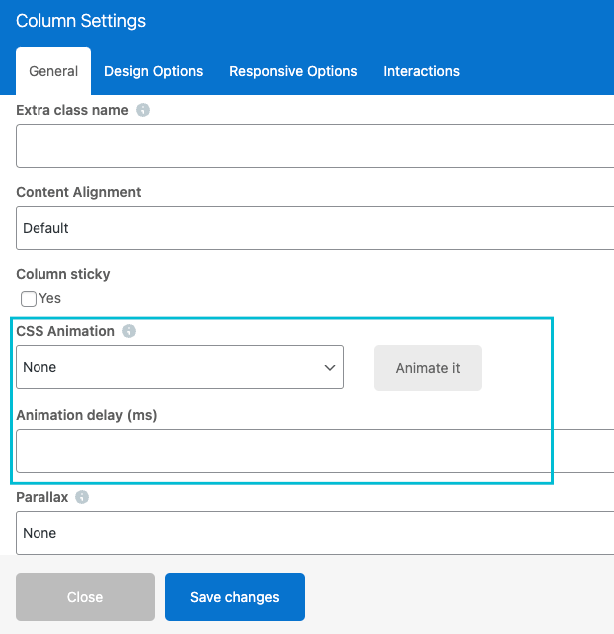Click the Extra class name label text
This screenshot has width=614, height=634.
coord(72,110)
